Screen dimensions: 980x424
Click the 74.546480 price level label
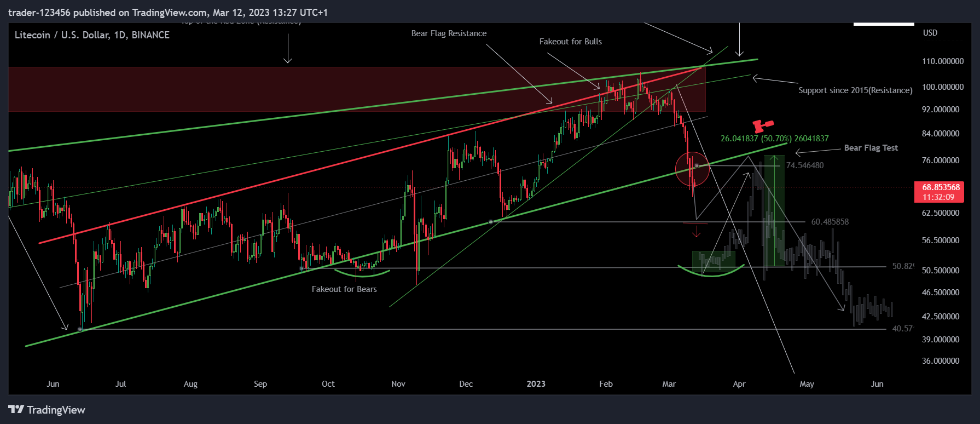coord(804,165)
